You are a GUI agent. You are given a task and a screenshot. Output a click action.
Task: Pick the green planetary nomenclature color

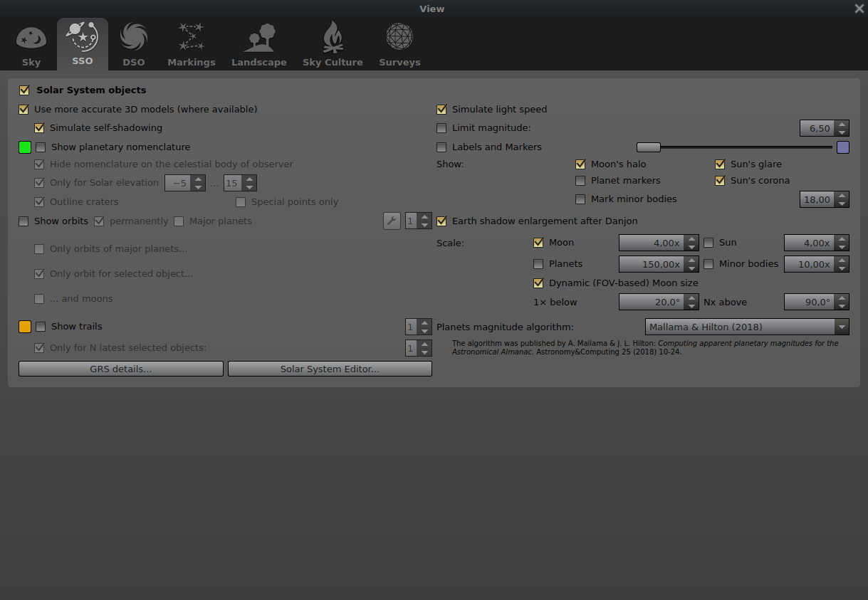click(25, 147)
